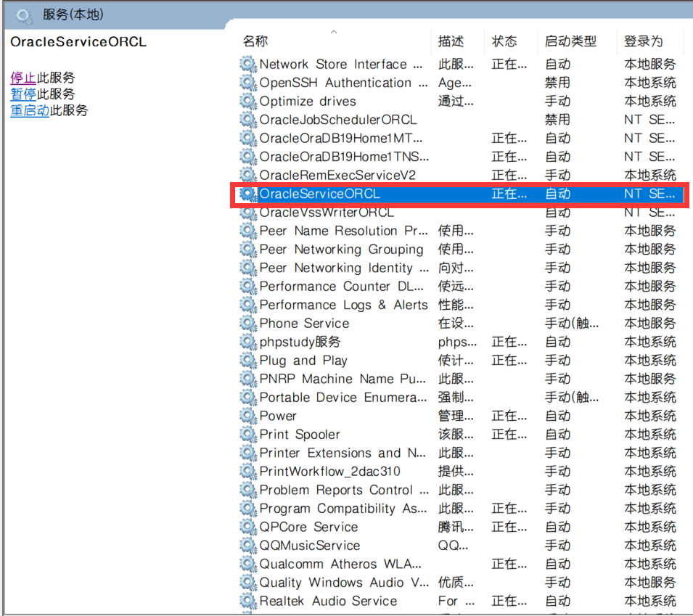Select the Plug and Play service name
This screenshot has width=693, height=616.
(x=303, y=360)
